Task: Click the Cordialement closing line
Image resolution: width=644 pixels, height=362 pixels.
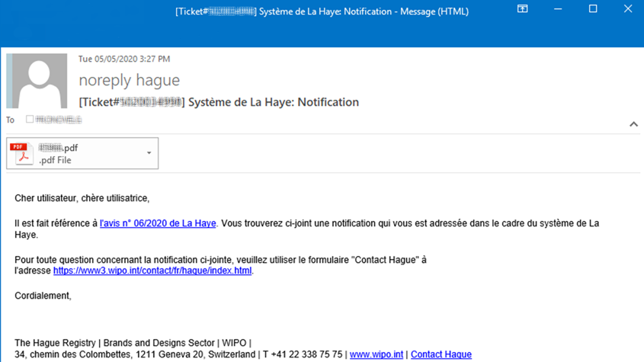Action: [x=43, y=296]
